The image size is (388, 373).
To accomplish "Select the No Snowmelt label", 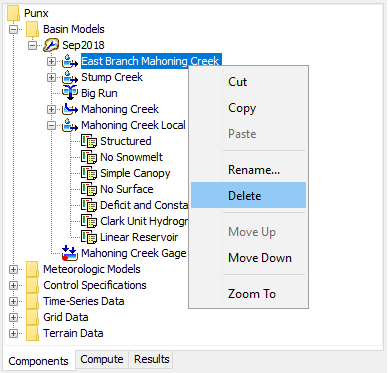I will click(131, 157).
